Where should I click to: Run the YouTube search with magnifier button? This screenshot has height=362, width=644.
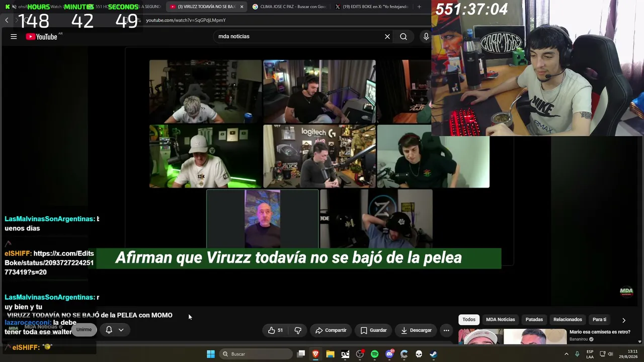coord(404,36)
